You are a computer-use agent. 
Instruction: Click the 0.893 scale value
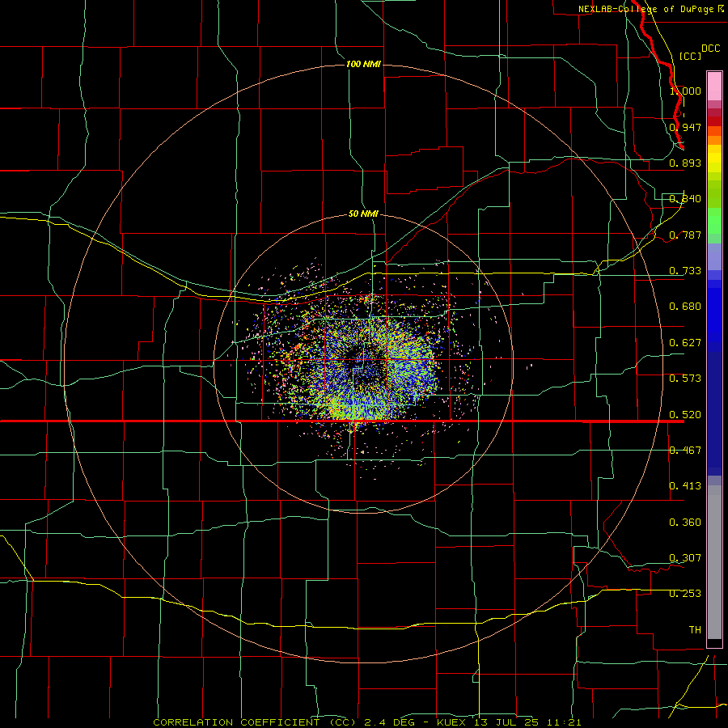coord(685,163)
